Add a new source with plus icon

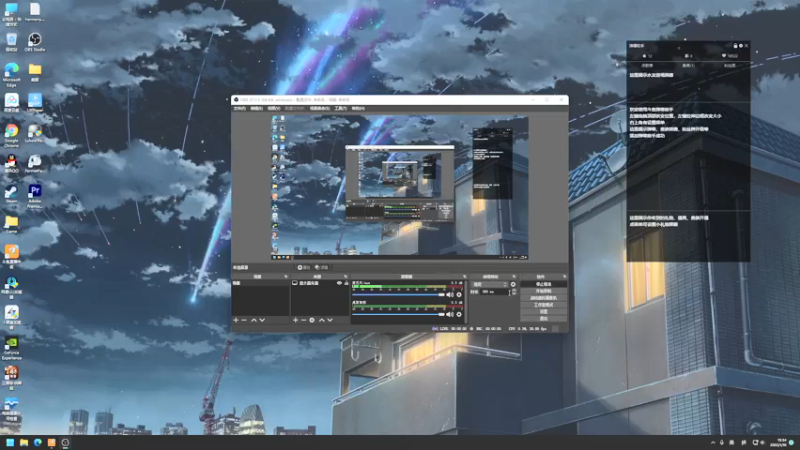click(295, 320)
